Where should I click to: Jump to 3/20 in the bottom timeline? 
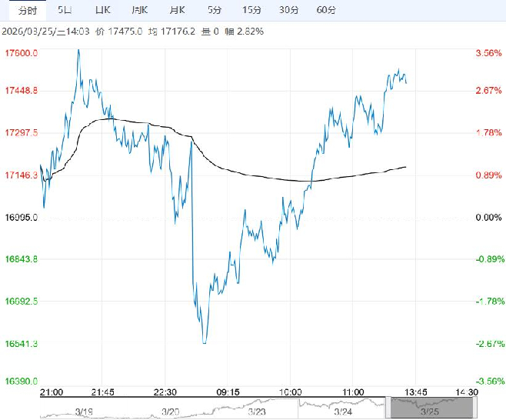(x=171, y=412)
